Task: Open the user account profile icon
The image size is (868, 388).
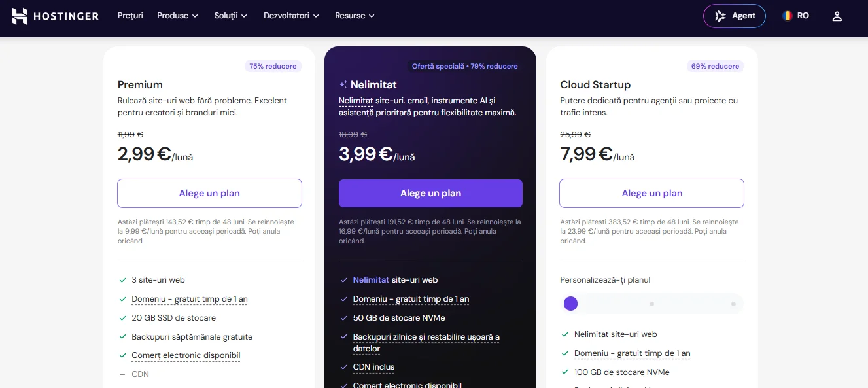Action: [x=837, y=16]
